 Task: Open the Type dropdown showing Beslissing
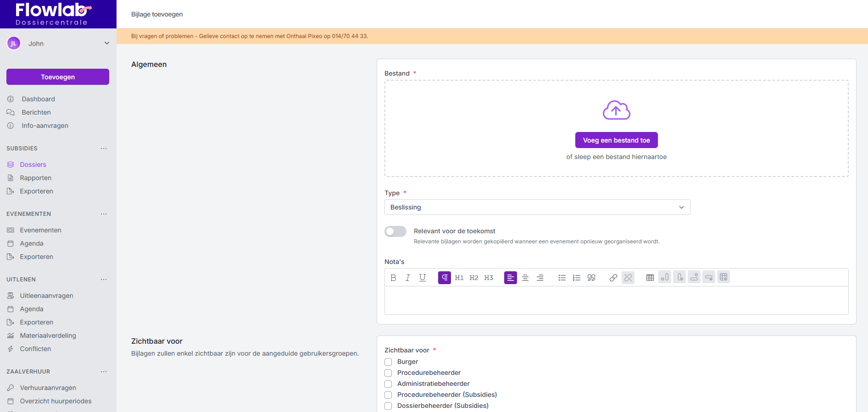tap(537, 207)
